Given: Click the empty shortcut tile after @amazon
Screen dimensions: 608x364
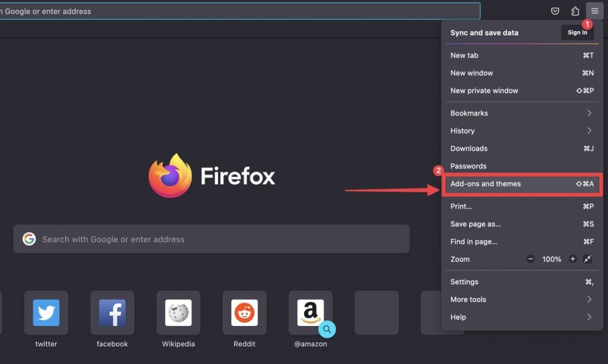Looking at the screenshot, I should tap(376, 313).
